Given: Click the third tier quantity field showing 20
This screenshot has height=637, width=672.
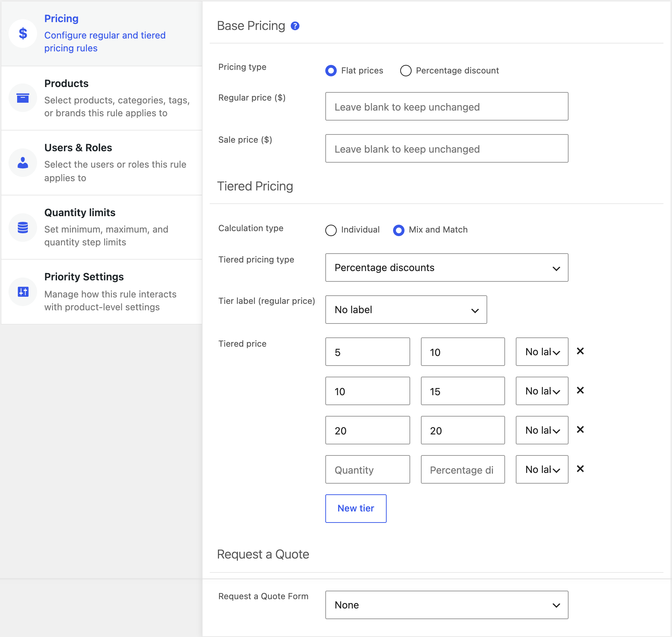Looking at the screenshot, I should coord(368,430).
